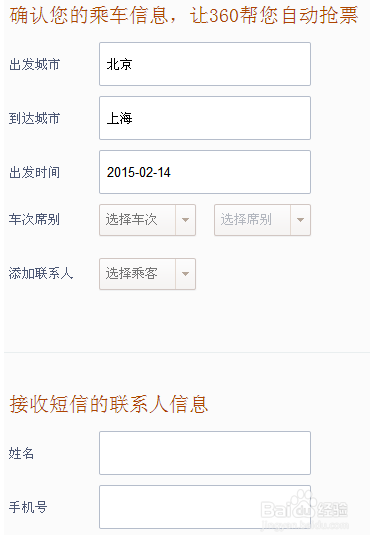
Task: Focus the 手机号 text field
Action: [205, 507]
